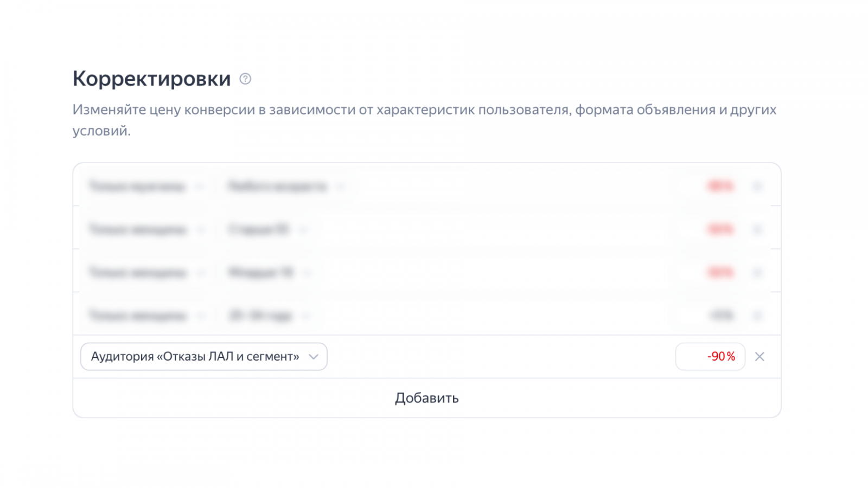The image size is (868, 488).
Task: Click red percentage field in third blurred row
Action: pyautogui.click(x=711, y=272)
